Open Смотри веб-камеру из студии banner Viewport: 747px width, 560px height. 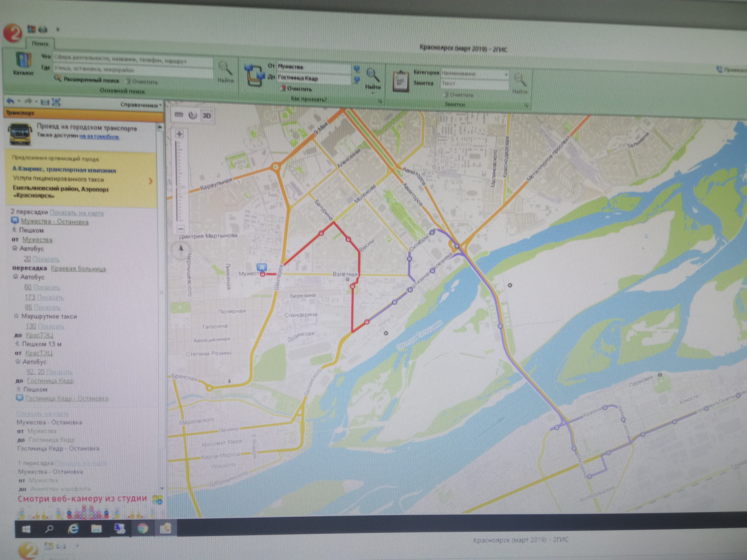[82, 499]
